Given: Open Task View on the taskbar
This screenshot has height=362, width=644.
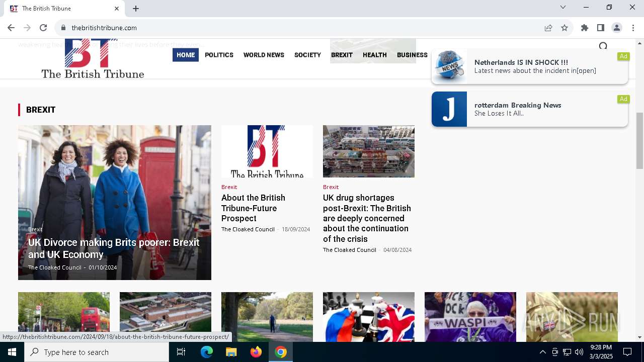Looking at the screenshot, I should pyautogui.click(x=181, y=352).
